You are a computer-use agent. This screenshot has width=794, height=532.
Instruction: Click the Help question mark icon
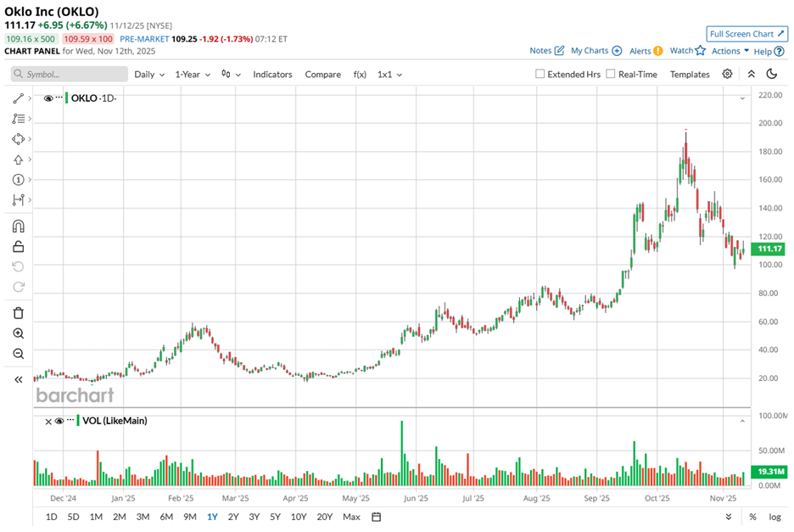coord(780,51)
